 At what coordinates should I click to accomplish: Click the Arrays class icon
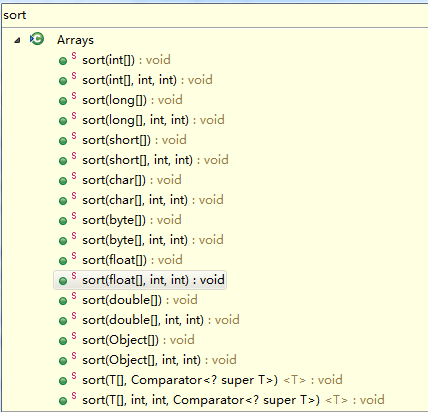[37, 39]
